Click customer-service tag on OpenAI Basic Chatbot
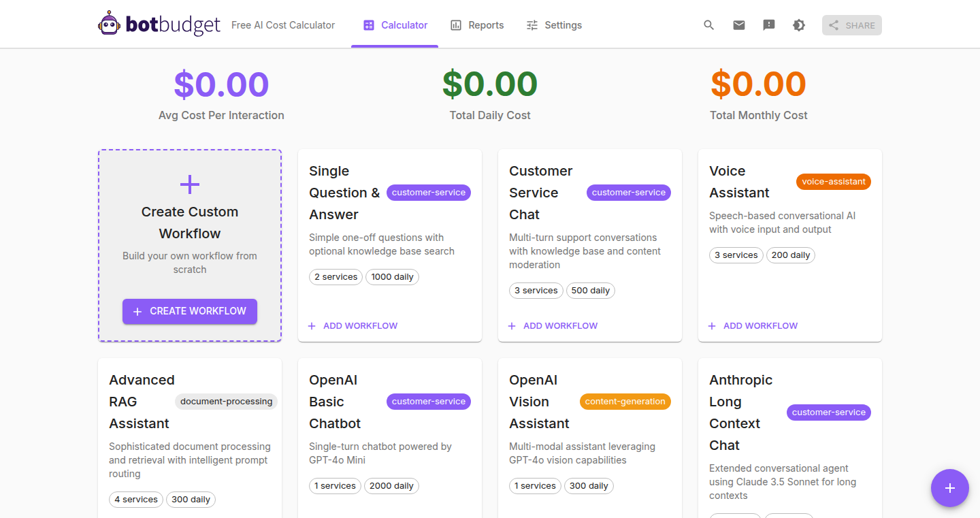Image resolution: width=980 pixels, height=518 pixels. 429,402
